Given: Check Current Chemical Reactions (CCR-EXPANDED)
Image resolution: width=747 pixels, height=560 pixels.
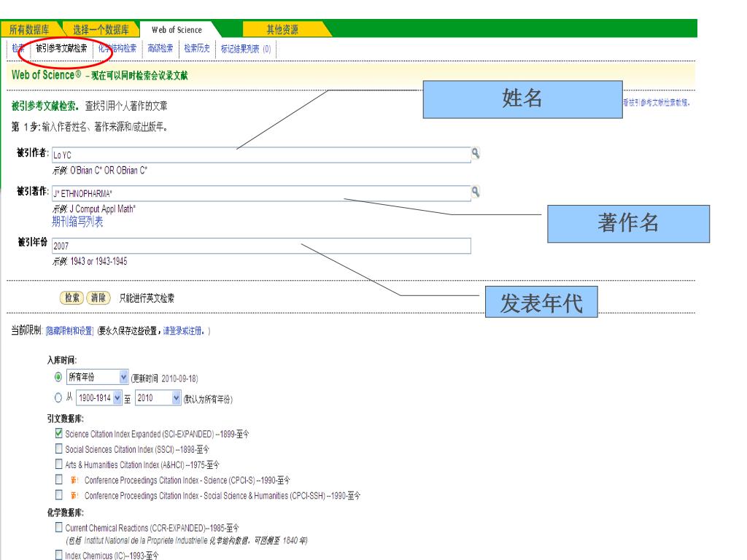Looking at the screenshot, I should tap(58, 527).
